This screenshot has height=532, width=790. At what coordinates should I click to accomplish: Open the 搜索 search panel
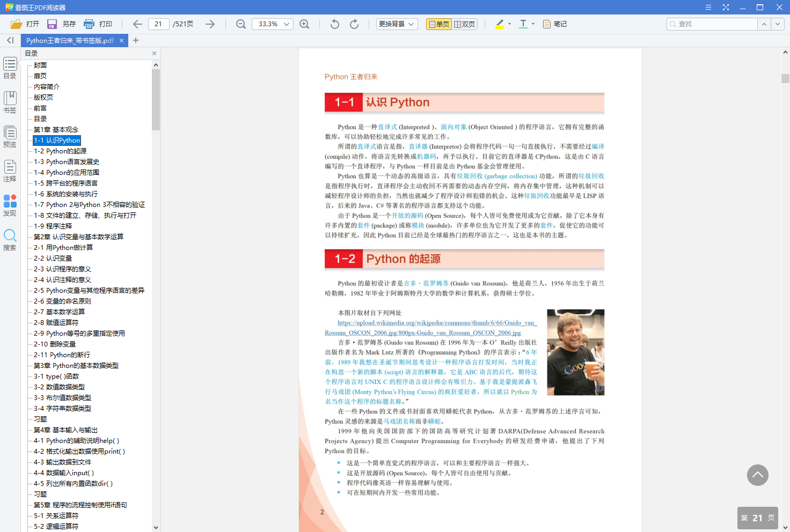point(10,240)
